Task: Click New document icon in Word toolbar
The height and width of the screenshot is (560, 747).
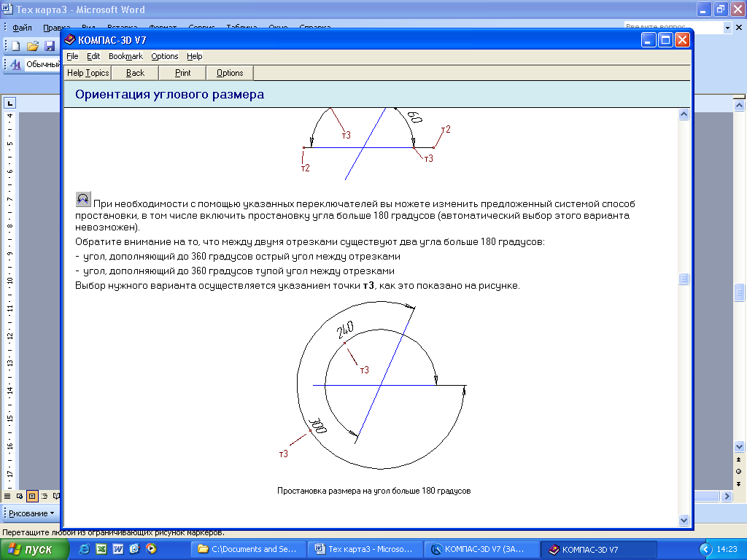Action: click(16, 46)
